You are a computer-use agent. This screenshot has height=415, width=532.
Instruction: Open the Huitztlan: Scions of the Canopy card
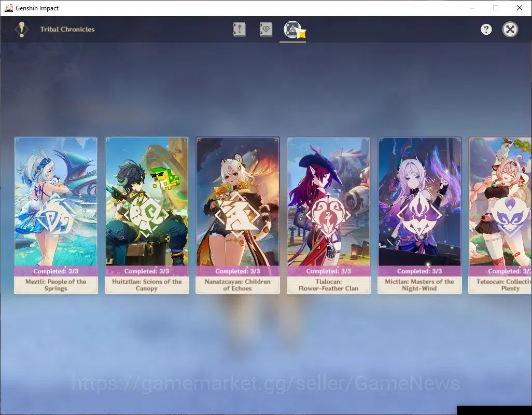pos(147,215)
